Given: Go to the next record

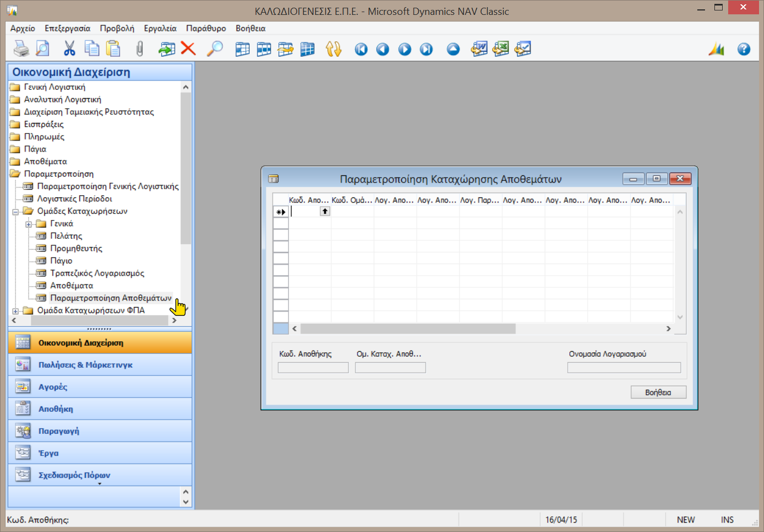Looking at the screenshot, I should (405, 50).
